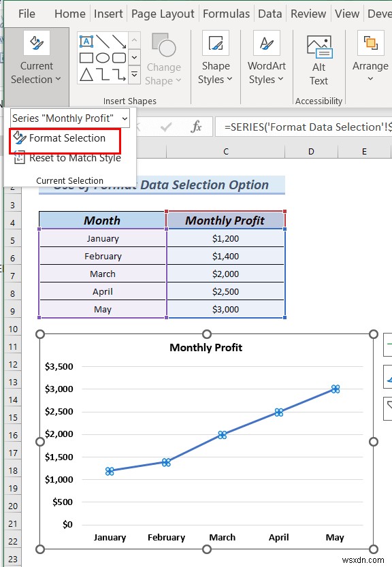This screenshot has height=567, width=392.
Task: Click the Change Shape dropdown
Action: 163,60
